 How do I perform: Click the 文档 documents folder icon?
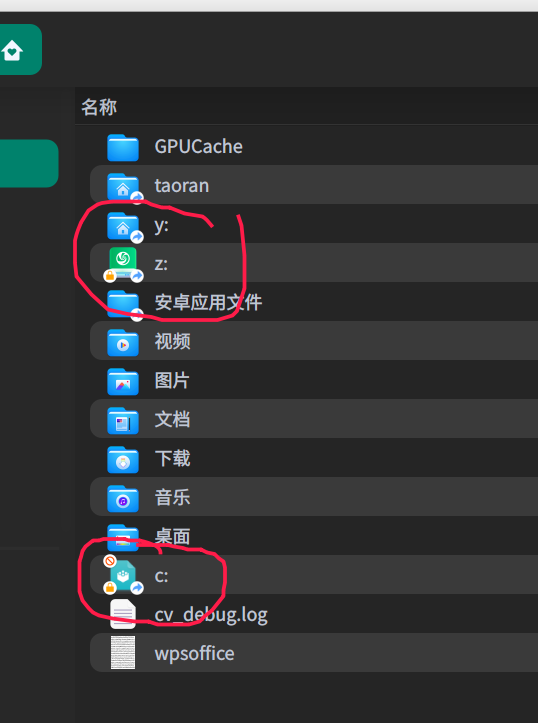123,421
